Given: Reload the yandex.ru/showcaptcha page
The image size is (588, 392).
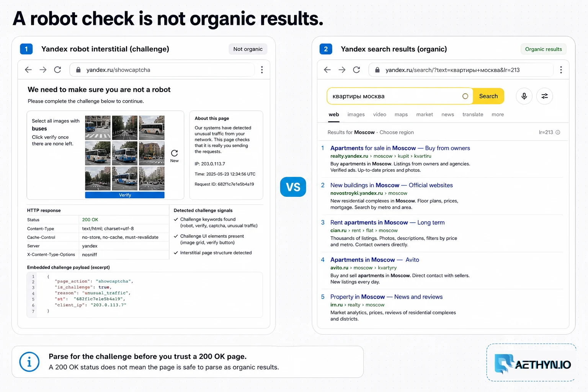Looking at the screenshot, I should 57,70.
